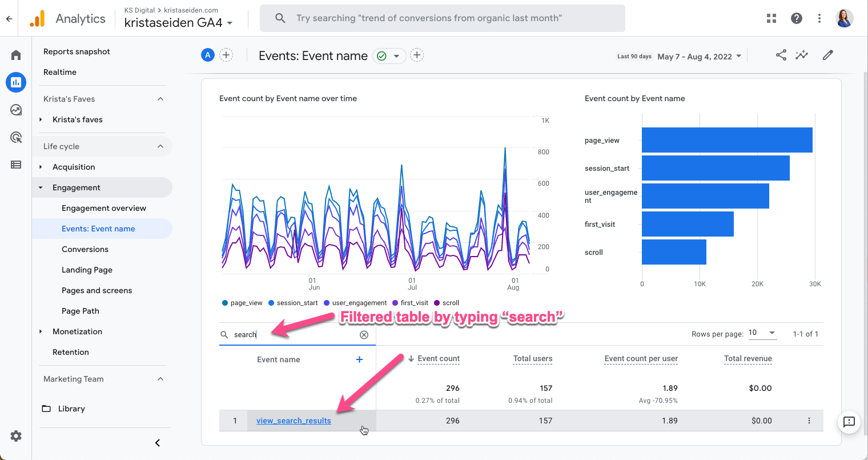Collapse the Life cycle section
The height and width of the screenshot is (460, 868).
coord(160,146)
